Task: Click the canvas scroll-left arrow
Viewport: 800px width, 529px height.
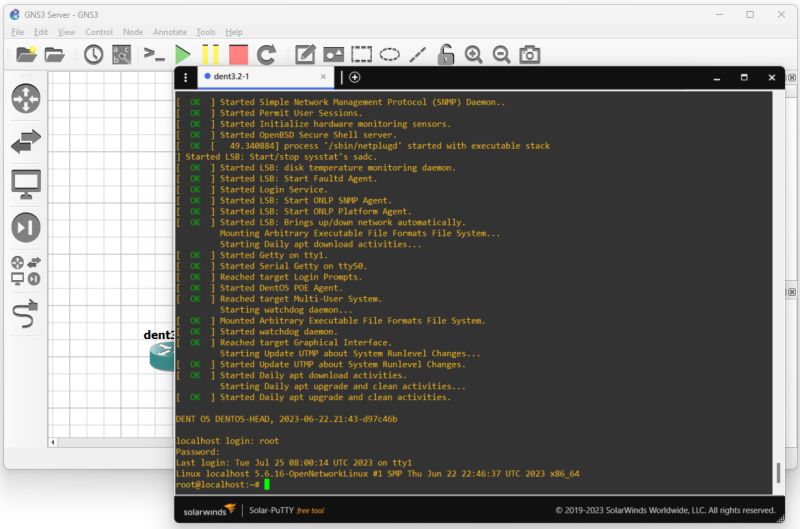Action: [x=53, y=442]
